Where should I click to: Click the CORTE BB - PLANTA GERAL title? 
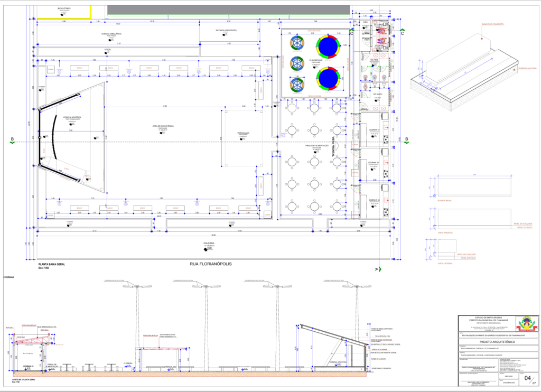click(x=22, y=379)
